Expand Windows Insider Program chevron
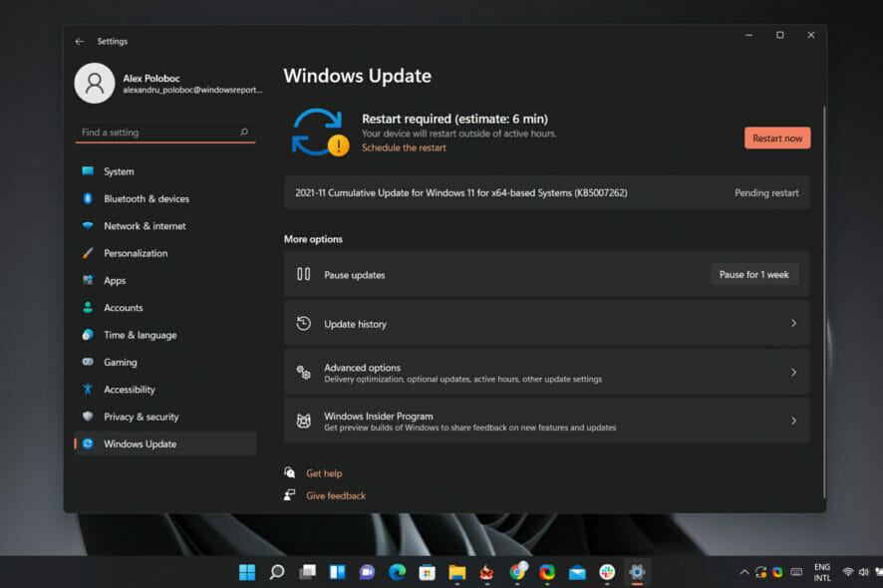The image size is (883, 588). coord(793,421)
